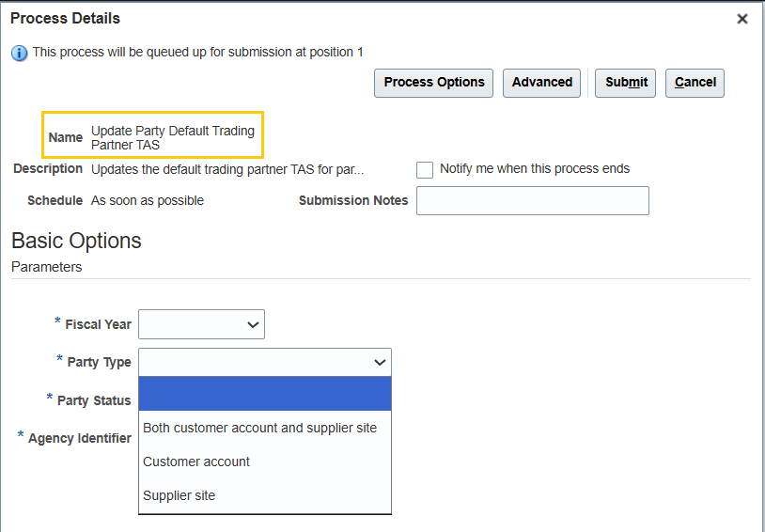
Task: Click the truncated Description text
Action: click(227, 170)
